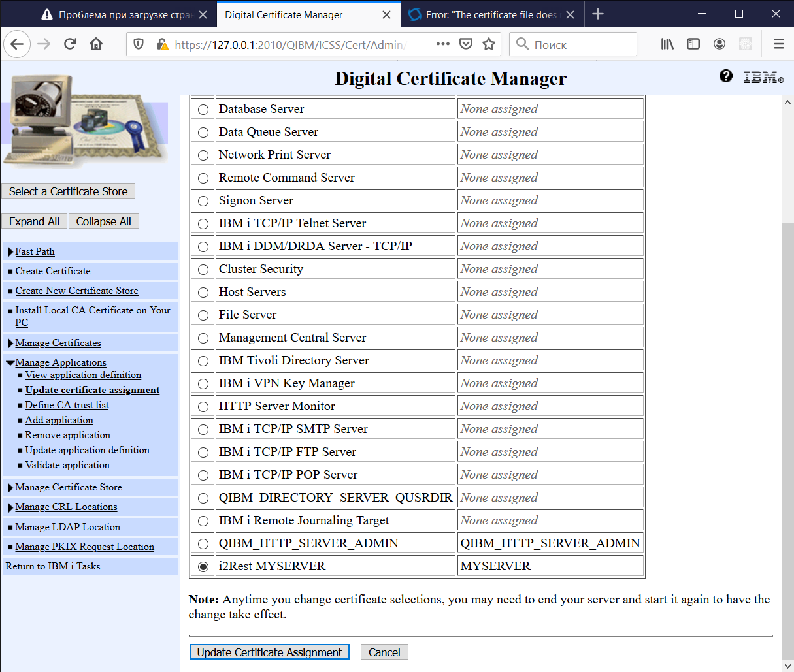
Task: Click the Cancel button
Action: coord(384,652)
